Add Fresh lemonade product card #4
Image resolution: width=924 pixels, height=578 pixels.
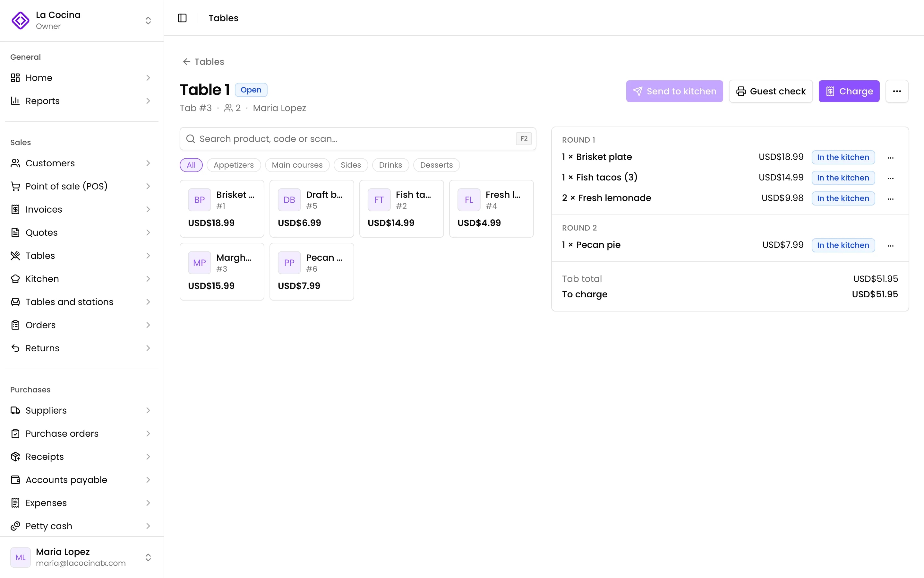click(x=492, y=209)
